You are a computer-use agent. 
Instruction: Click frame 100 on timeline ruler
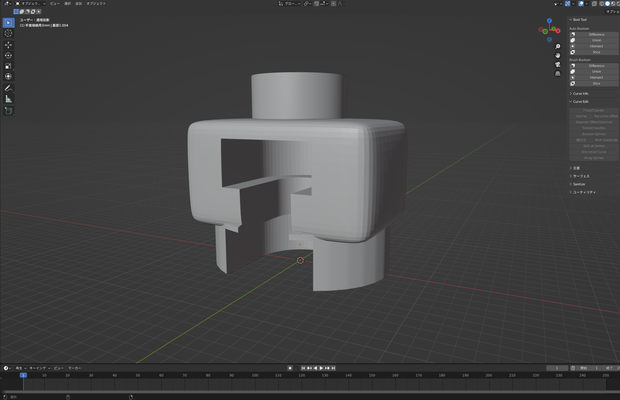pyautogui.click(x=255, y=375)
